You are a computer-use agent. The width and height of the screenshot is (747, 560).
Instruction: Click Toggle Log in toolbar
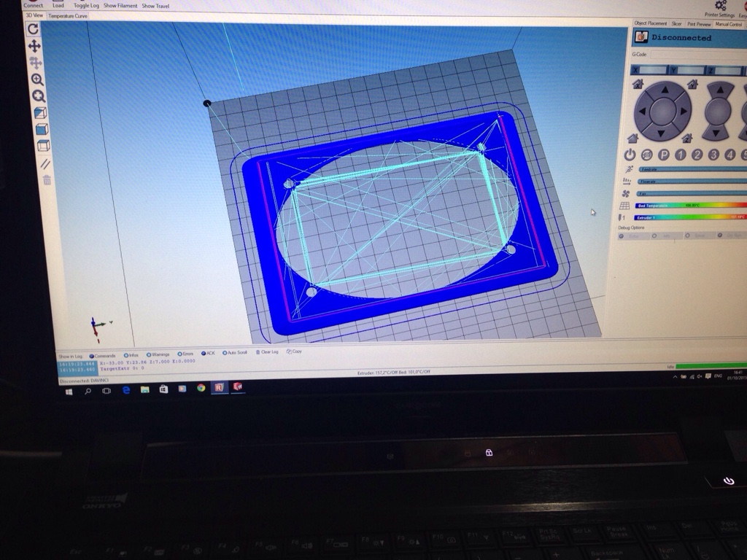pos(86,5)
